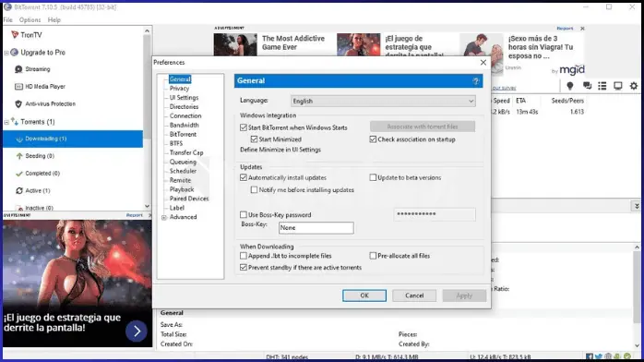Open the Language dropdown

383,101
